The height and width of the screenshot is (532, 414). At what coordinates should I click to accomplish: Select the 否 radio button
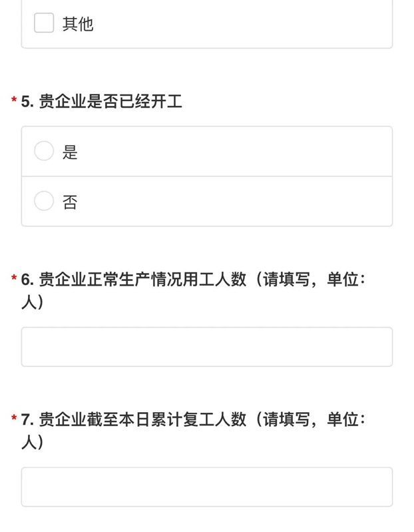coord(44,201)
